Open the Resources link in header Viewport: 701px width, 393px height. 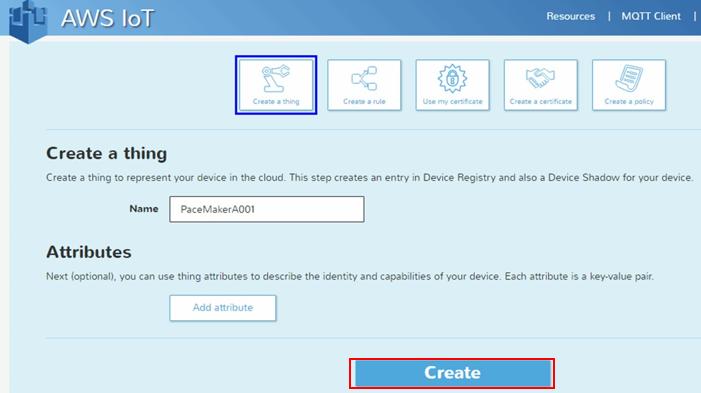pyautogui.click(x=570, y=16)
